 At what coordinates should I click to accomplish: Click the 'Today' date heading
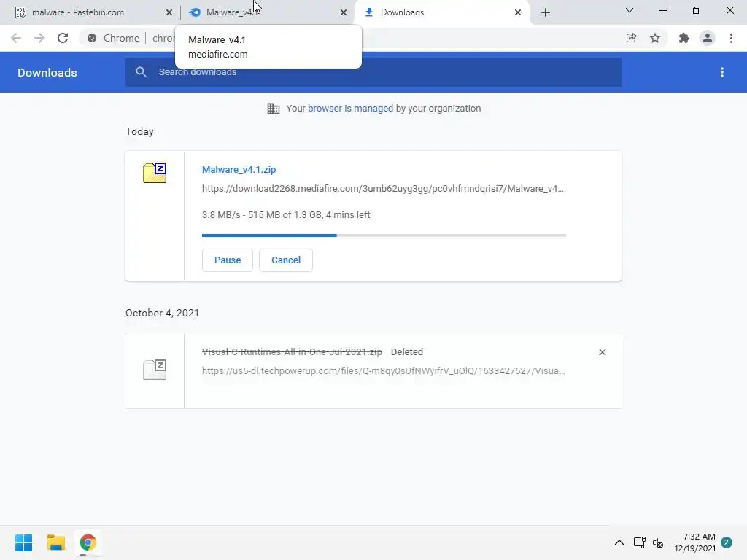pyautogui.click(x=139, y=131)
